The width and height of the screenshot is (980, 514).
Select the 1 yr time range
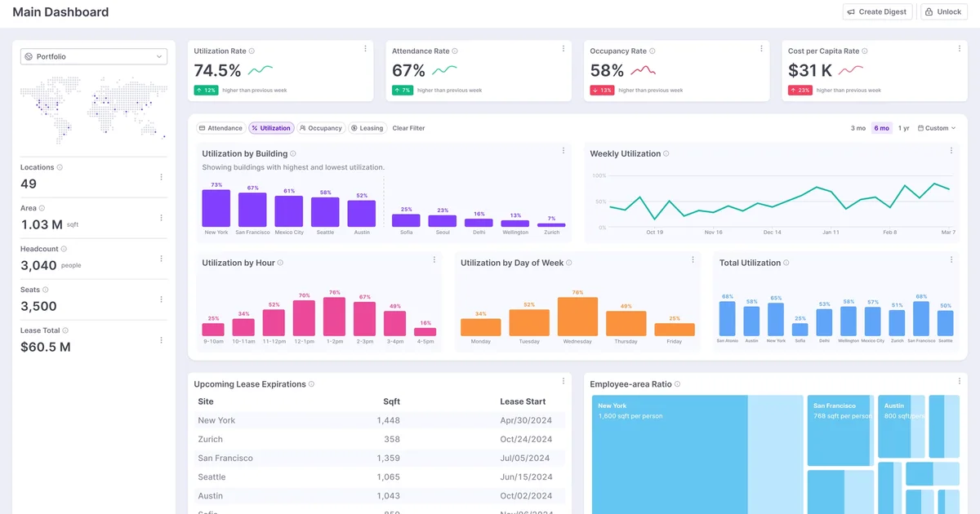(x=904, y=128)
